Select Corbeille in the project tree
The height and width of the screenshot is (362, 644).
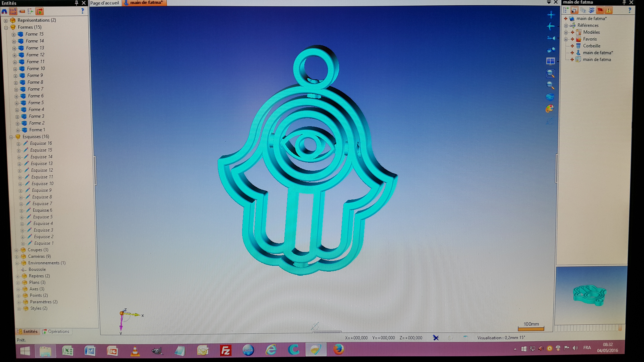[592, 46]
